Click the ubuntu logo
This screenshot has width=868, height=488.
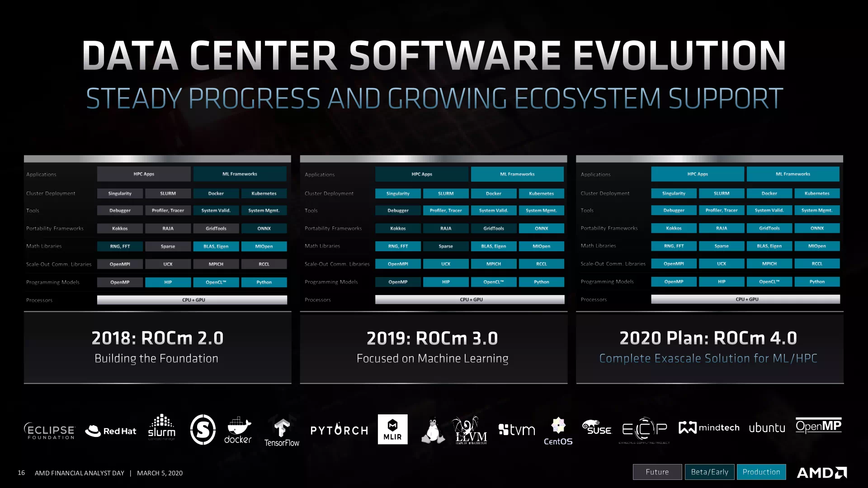click(767, 427)
